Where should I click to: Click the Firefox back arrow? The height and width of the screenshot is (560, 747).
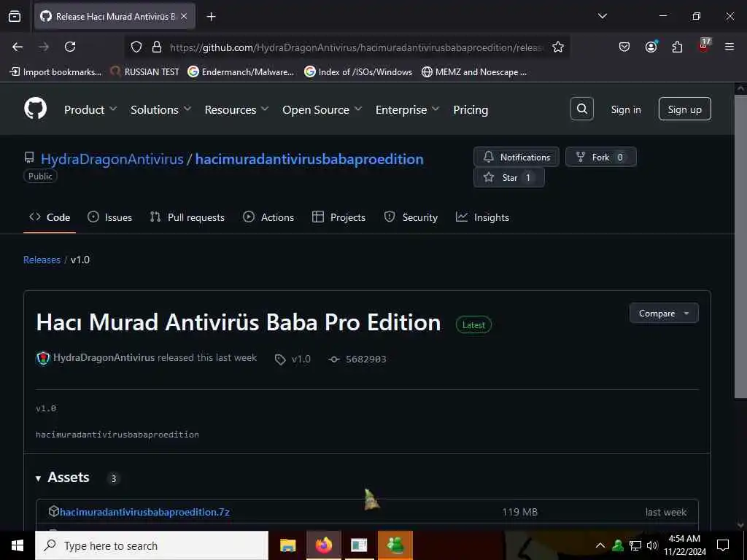[18, 47]
